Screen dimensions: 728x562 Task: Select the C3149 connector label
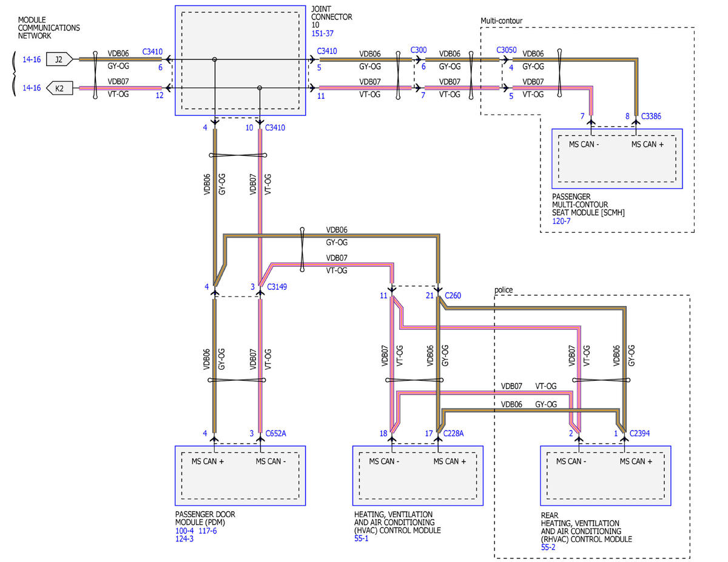(x=275, y=286)
